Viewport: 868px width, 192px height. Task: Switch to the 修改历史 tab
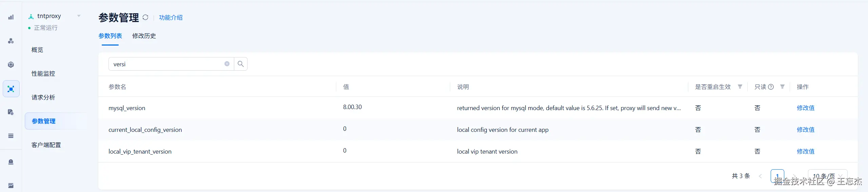[x=144, y=36]
